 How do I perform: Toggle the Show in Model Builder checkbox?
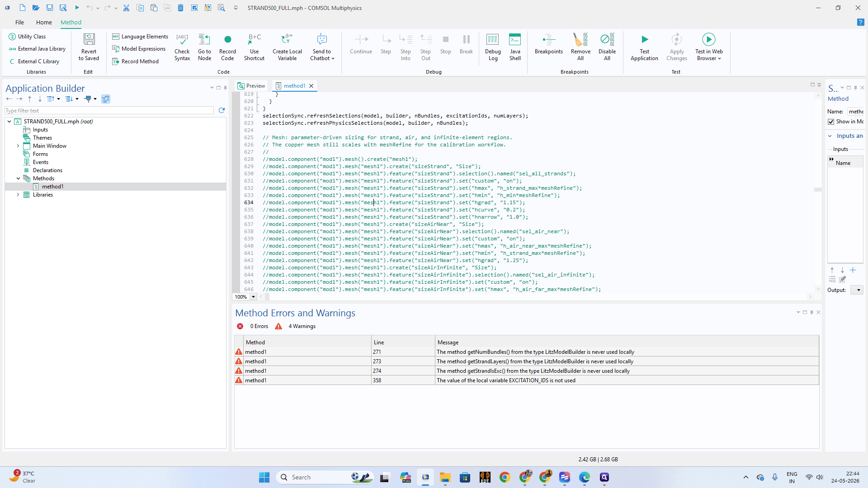point(831,122)
